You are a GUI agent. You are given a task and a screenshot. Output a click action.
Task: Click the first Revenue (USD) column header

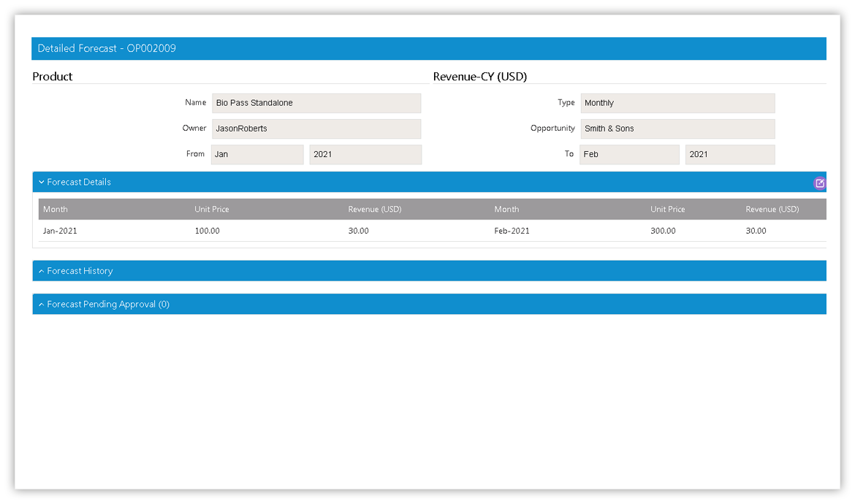(x=375, y=210)
